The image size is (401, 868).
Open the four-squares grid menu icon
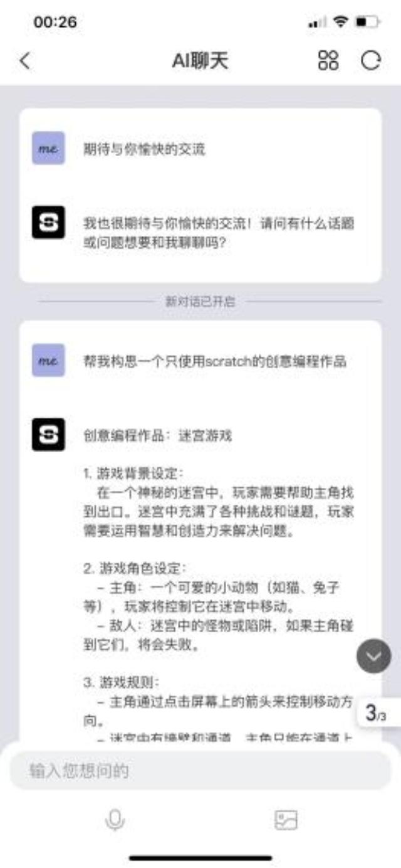click(328, 61)
